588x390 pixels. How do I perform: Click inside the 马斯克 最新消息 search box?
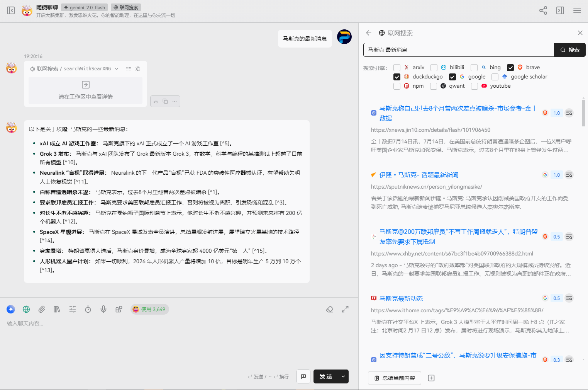click(x=444, y=49)
